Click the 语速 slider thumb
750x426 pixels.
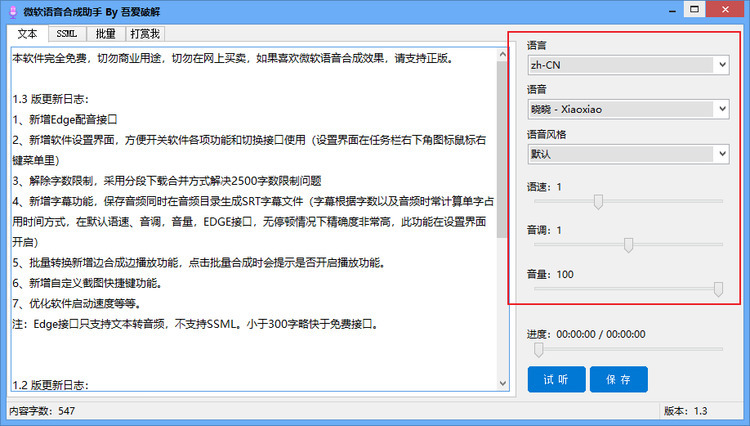coord(598,201)
